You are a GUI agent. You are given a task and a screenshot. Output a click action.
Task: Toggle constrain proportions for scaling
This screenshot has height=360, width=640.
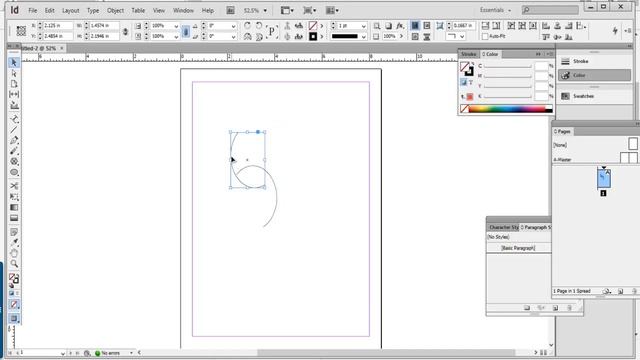point(186,31)
